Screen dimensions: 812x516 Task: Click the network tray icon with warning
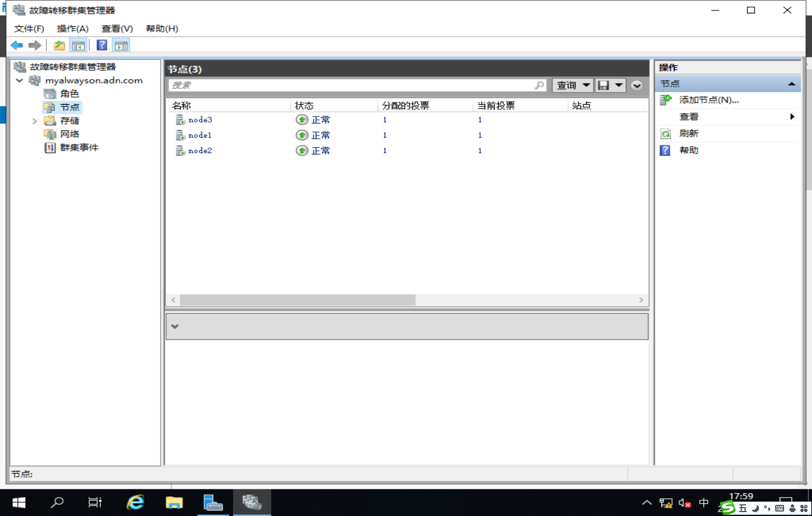tap(666, 503)
